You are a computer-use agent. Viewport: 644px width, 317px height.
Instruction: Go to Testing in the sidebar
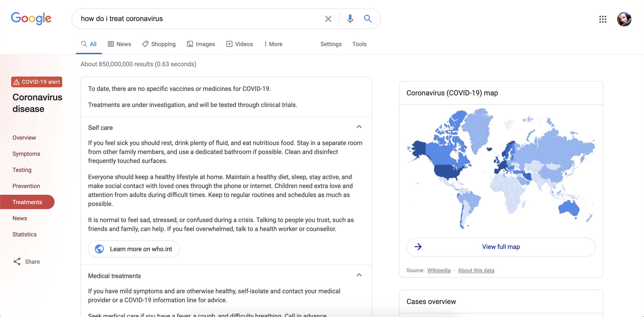(x=22, y=170)
